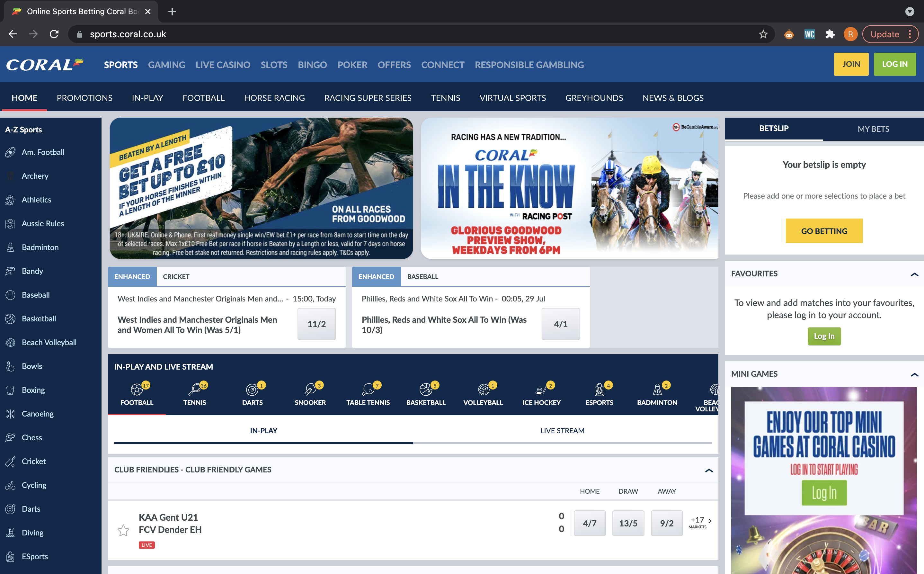Select the Virtual Sports menu item
The width and height of the screenshot is (924, 574).
(513, 98)
